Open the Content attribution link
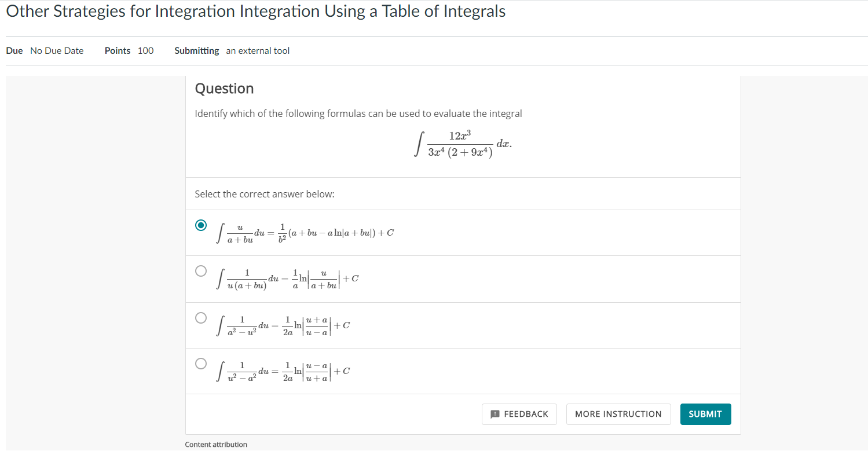The image size is (868, 451). pos(216,444)
